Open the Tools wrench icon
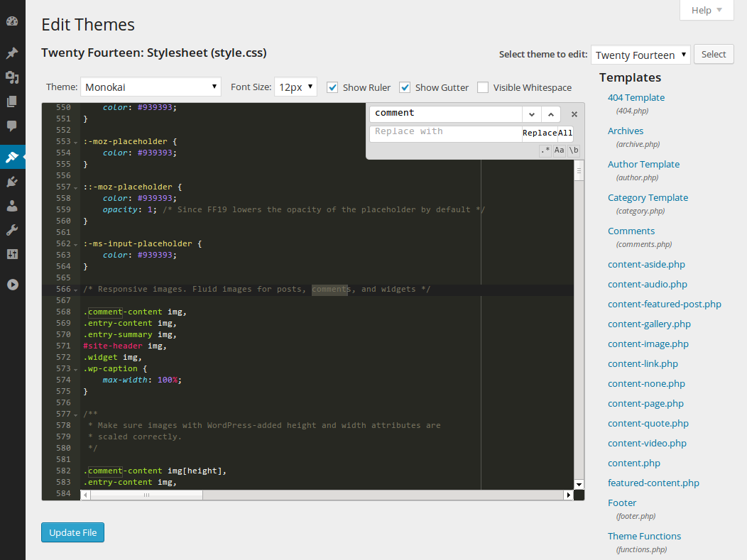Image resolution: width=747 pixels, height=560 pixels. 12,230
